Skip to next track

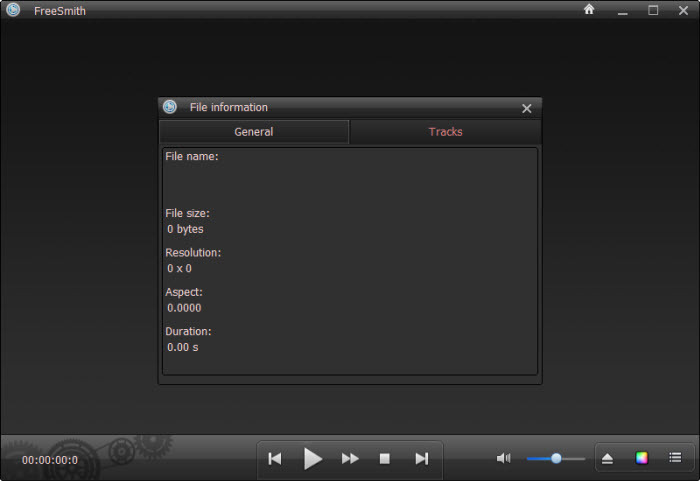tap(422, 459)
